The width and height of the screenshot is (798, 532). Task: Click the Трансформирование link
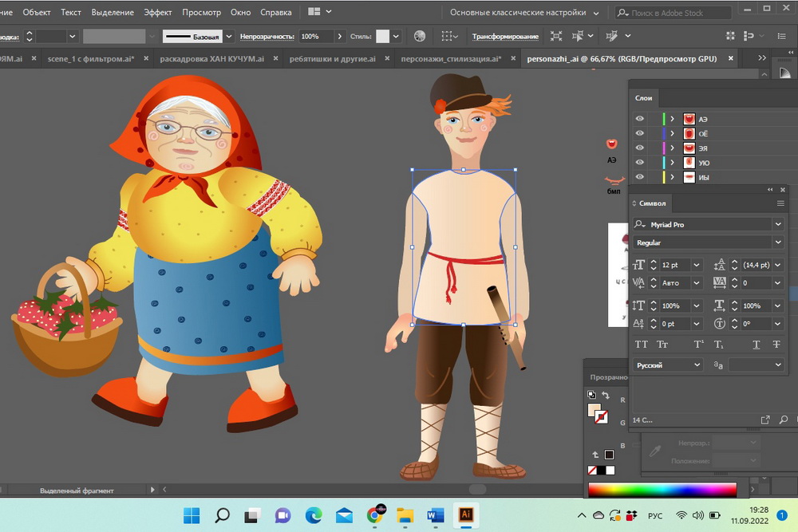[x=505, y=37]
